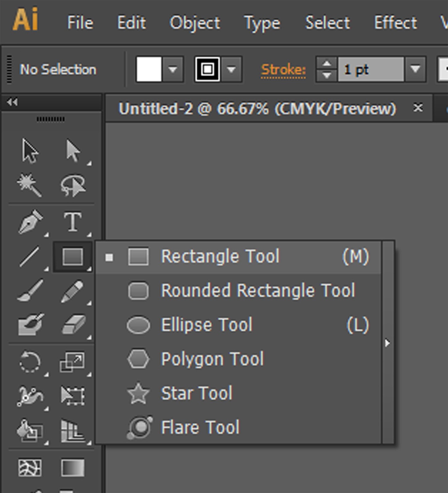Choose the Pencil tool
Viewport: 448px width, 493px height.
click(x=72, y=291)
